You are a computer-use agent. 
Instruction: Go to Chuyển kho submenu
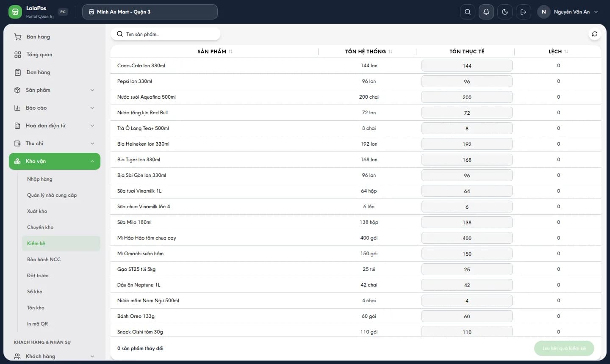coord(61,227)
